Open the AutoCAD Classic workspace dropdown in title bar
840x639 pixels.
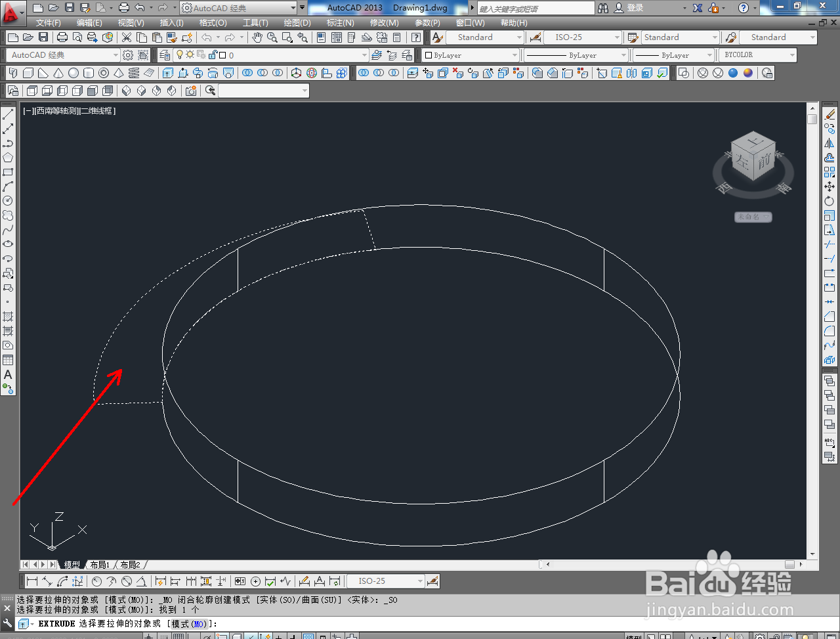pyautogui.click(x=238, y=8)
